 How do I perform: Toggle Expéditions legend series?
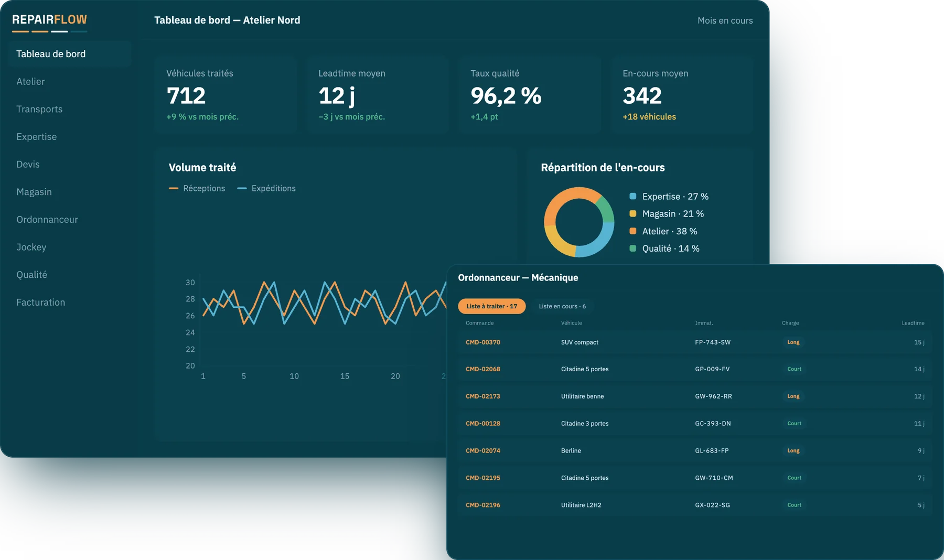point(266,188)
